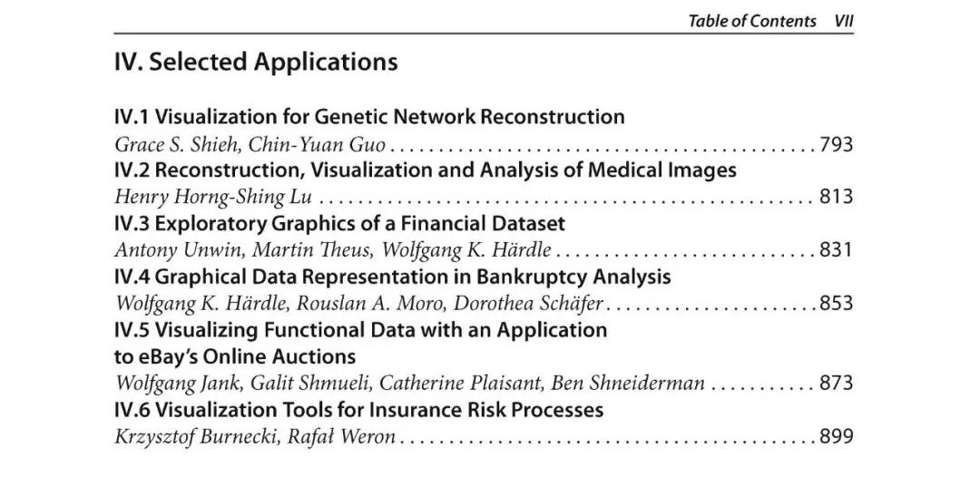Viewport: 980px width, 477px height.
Task: Go to page 831
Action: (836, 250)
